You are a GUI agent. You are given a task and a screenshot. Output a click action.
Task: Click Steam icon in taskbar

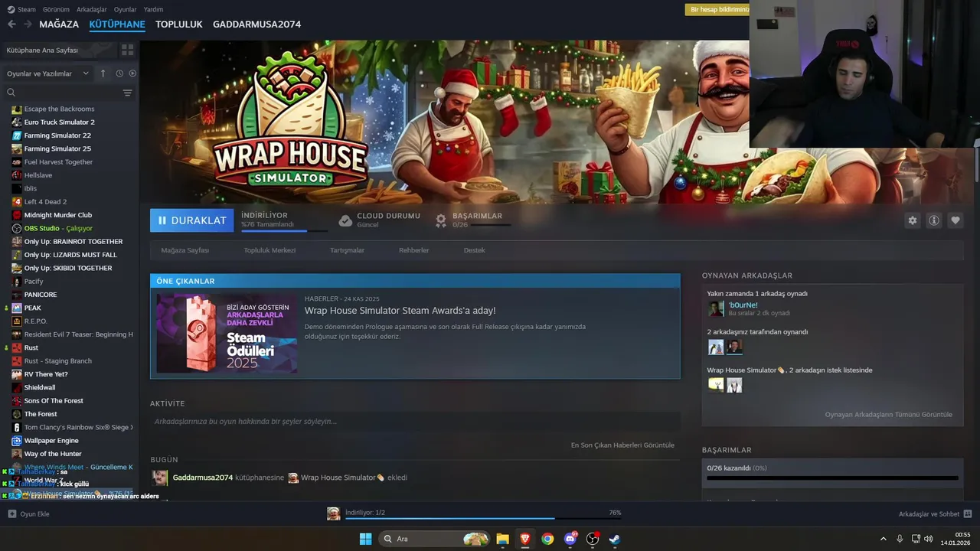pyautogui.click(x=614, y=539)
